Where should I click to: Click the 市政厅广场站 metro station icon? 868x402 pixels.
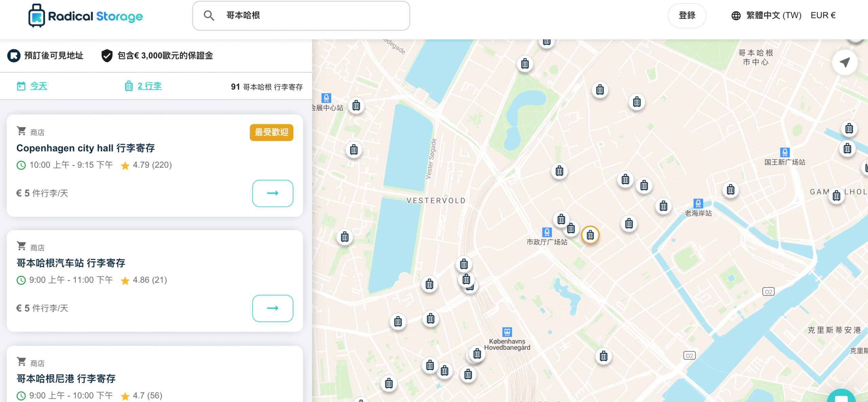click(x=547, y=232)
